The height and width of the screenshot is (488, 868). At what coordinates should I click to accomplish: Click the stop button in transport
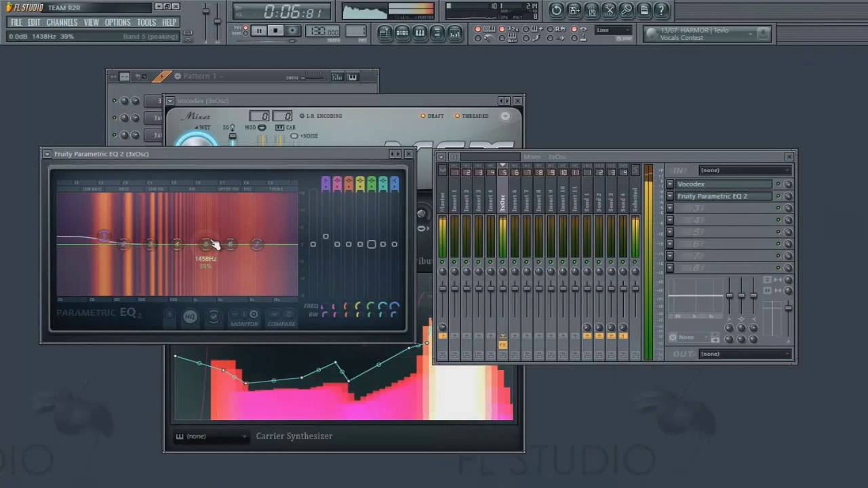pos(275,30)
